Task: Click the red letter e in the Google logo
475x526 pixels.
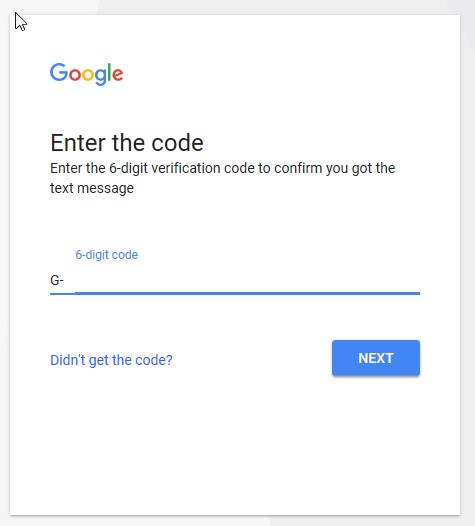Action: click(118, 74)
